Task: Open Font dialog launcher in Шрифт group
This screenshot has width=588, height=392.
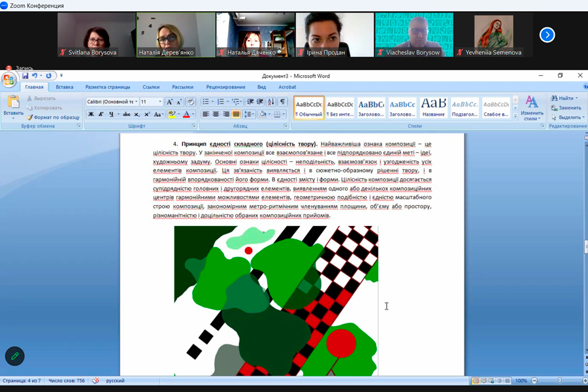Action: coord(193,126)
